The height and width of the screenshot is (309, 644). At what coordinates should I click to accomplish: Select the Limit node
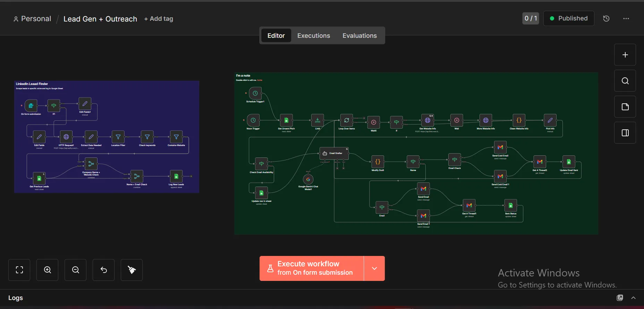317,120
